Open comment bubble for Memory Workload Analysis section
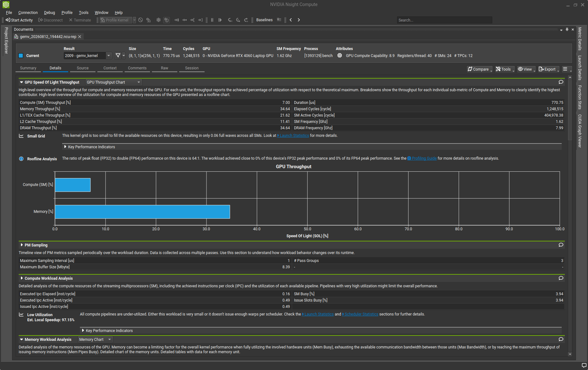Screen dimensions: 588x370 [x=561, y=339]
